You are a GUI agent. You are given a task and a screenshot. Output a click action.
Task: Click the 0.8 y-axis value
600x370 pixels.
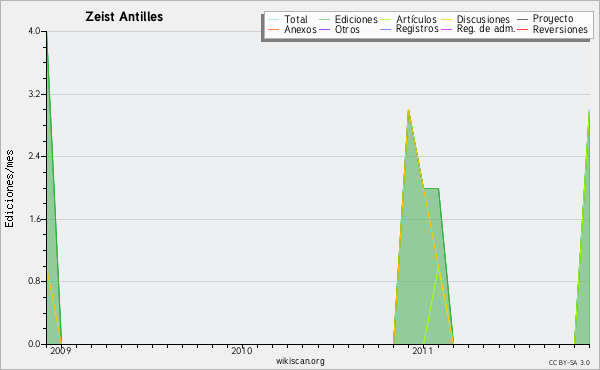tap(34, 281)
